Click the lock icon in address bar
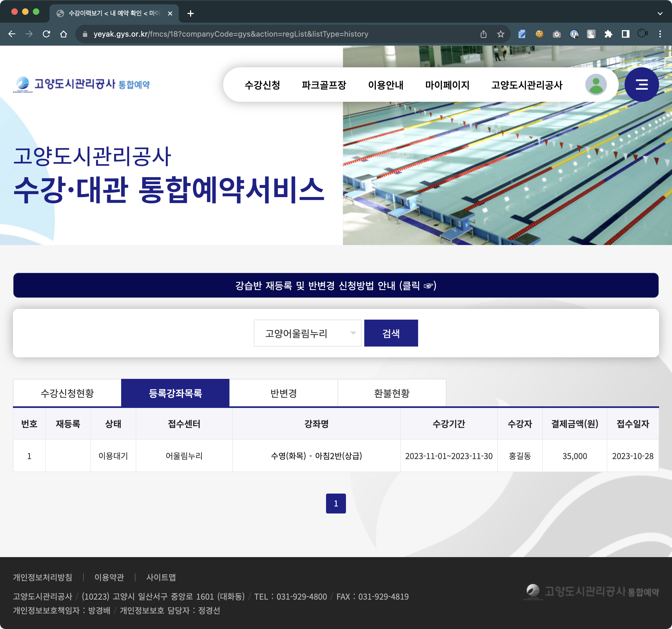Viewport: 672px width, 629px height. [x=85, y=34]
